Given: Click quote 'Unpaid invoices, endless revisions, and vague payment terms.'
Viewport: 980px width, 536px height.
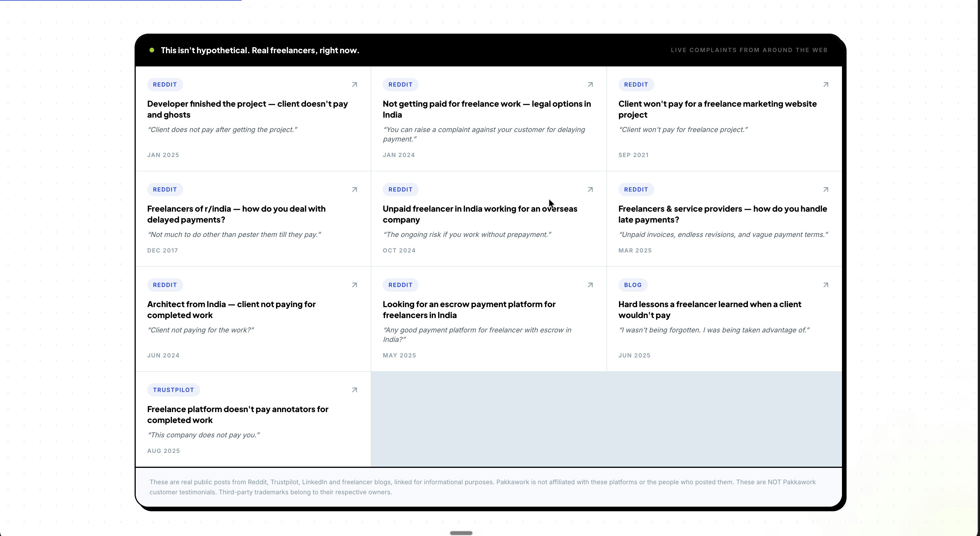Looking at the screenshot, I should click(x=723, y=235).
